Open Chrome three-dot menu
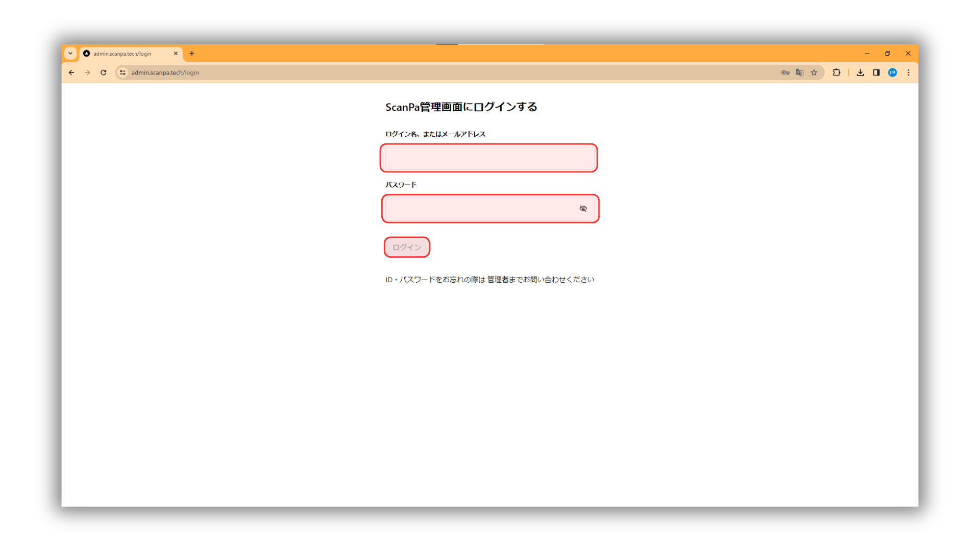Viewport: 980px width, 551px height. (x=909, y=72)
